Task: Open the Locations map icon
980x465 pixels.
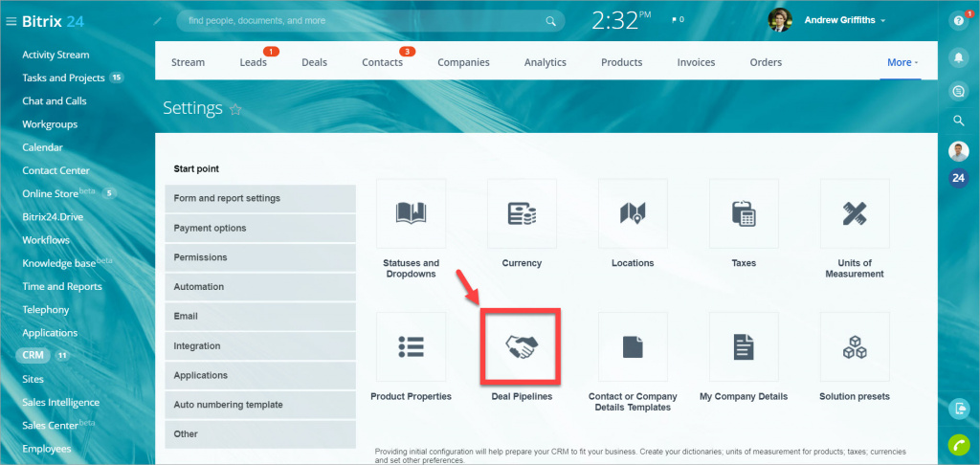Action: click(x=633, y=213)
